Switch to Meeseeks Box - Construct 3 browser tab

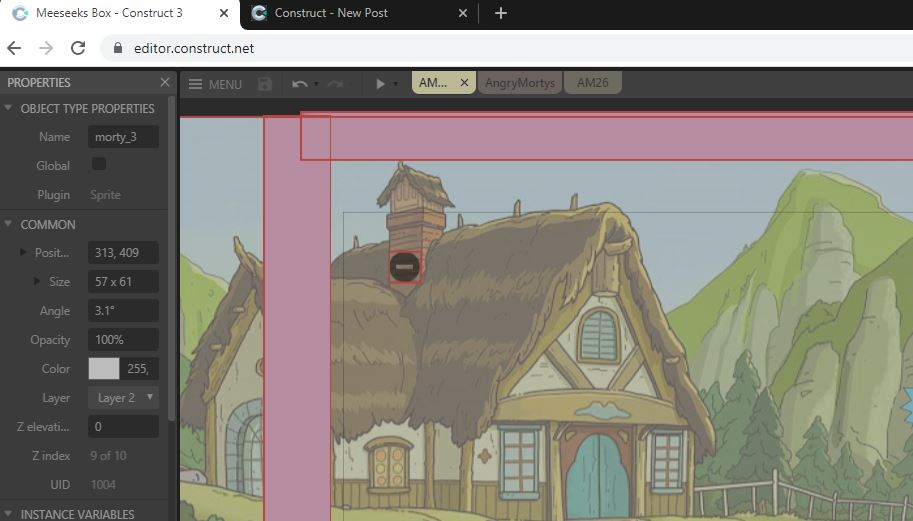(x=108, y=13)
